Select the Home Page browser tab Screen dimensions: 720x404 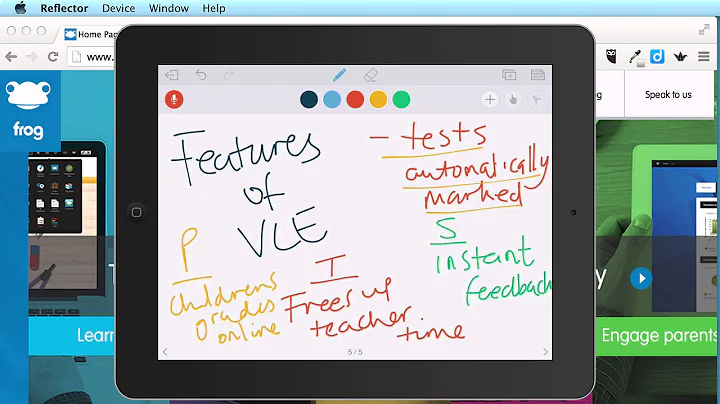[x=90, y=34]
